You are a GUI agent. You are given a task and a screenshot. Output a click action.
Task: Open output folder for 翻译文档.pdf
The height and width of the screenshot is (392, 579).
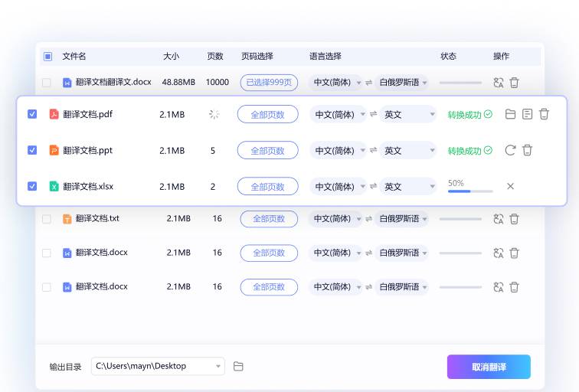(510, 114)
